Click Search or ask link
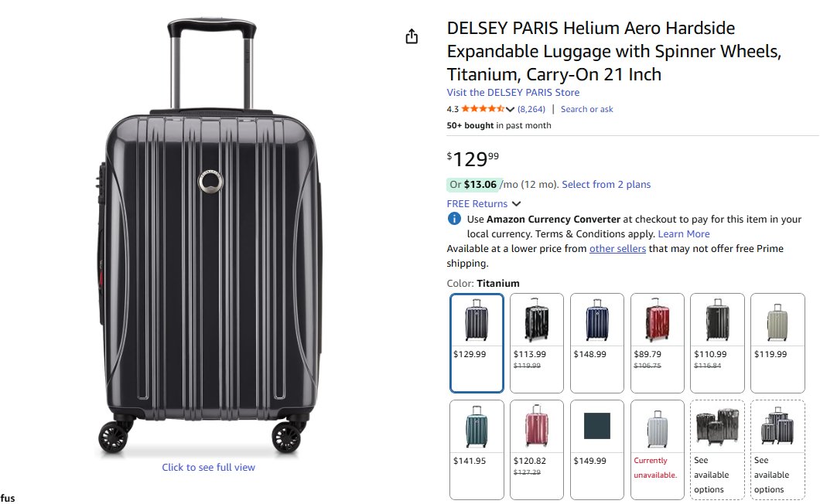Image resolution: width=820 pixels, height=504 pixels. 586,109
